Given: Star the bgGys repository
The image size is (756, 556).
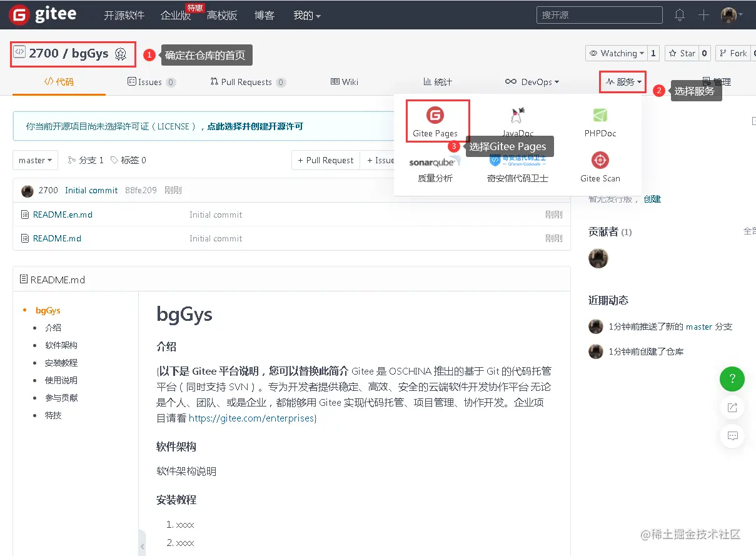Looking at the screenshot, I should point(683,53).
